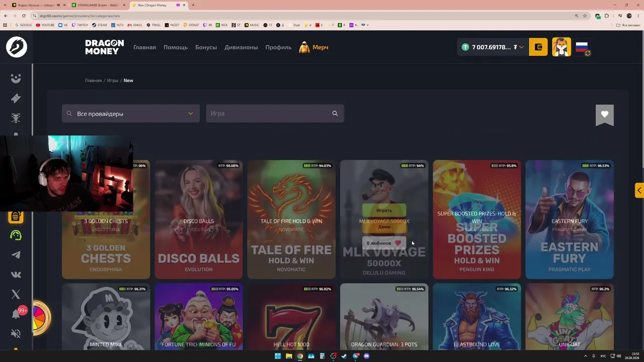This screenshot has height=362, width=644.
Task: Open the ticket icon in left sidebar
Action: (x=16, y=98)
